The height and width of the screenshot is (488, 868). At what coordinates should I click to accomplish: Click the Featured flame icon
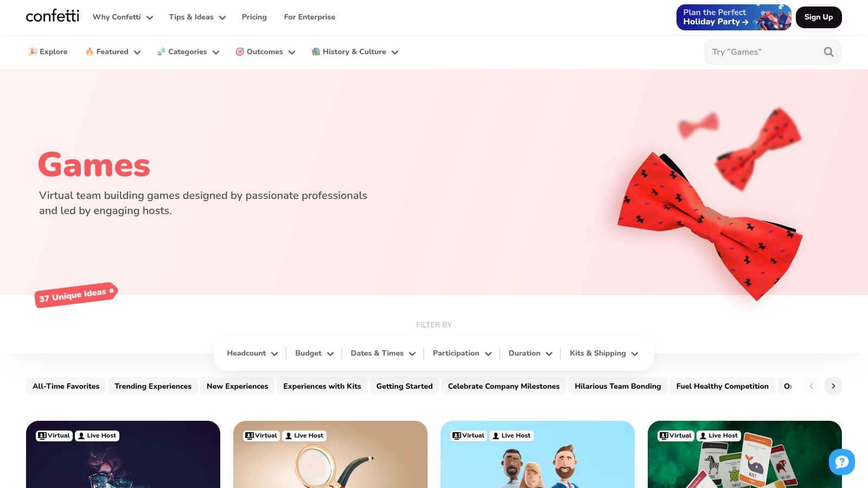click(x=90, y=52)
